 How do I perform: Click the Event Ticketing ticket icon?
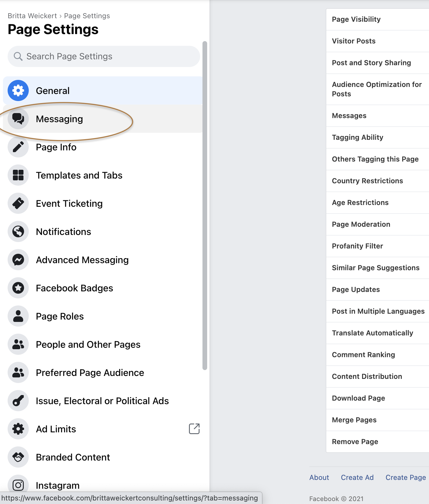coord(18,203)
